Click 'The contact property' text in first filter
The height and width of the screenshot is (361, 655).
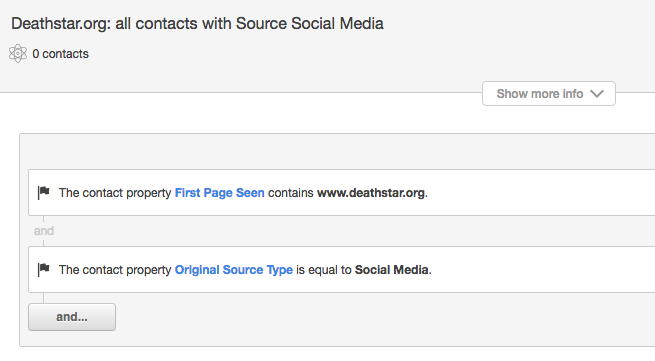pyautogui.click(x=115, y=193)
